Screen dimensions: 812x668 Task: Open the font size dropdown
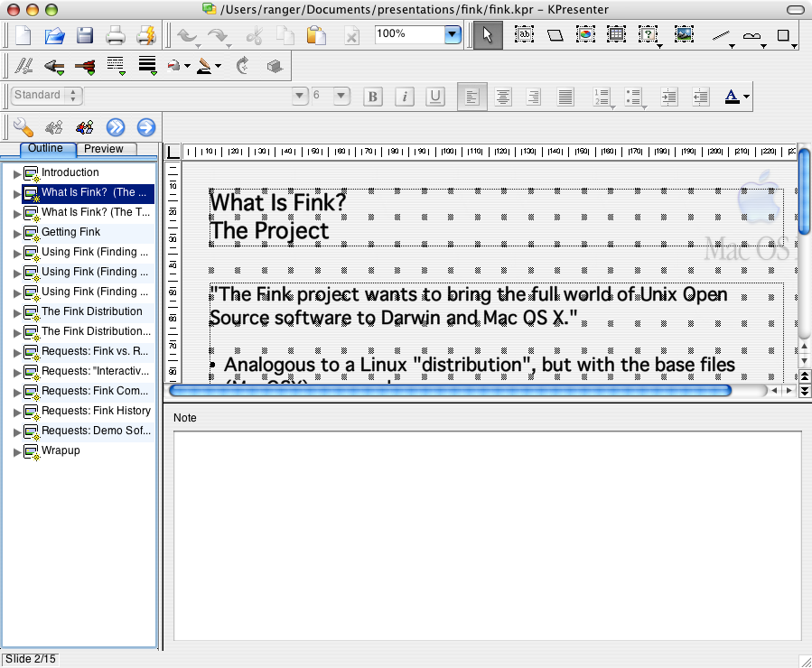point(341,96)
